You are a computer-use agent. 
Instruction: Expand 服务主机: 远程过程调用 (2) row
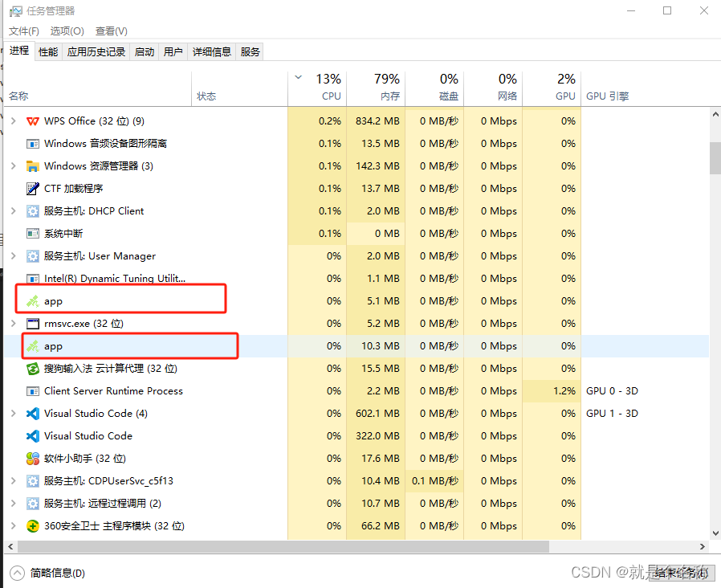[14, 504]
